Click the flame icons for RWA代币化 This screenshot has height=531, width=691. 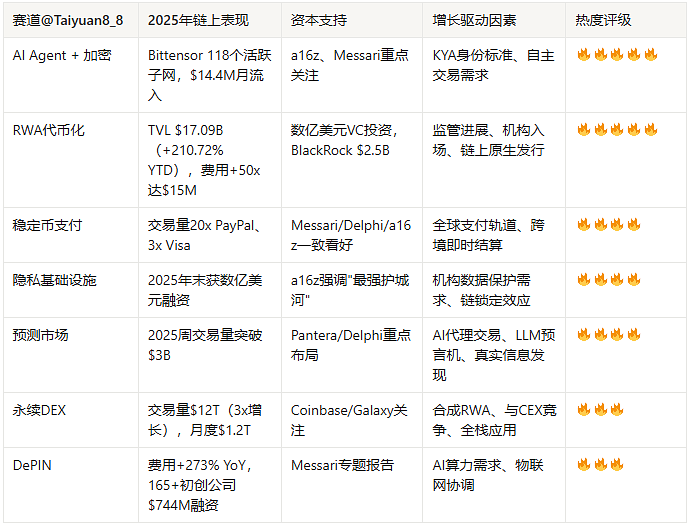(x=617, y=130)
